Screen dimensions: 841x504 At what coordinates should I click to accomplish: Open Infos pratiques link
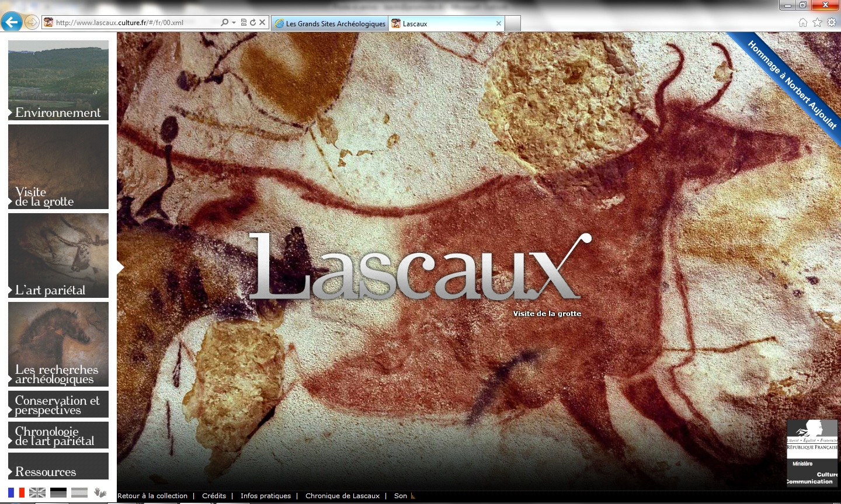[x=266, y=496]
